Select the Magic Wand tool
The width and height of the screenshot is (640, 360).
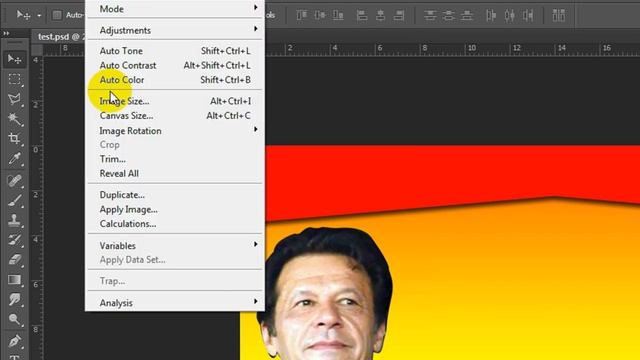14,119
